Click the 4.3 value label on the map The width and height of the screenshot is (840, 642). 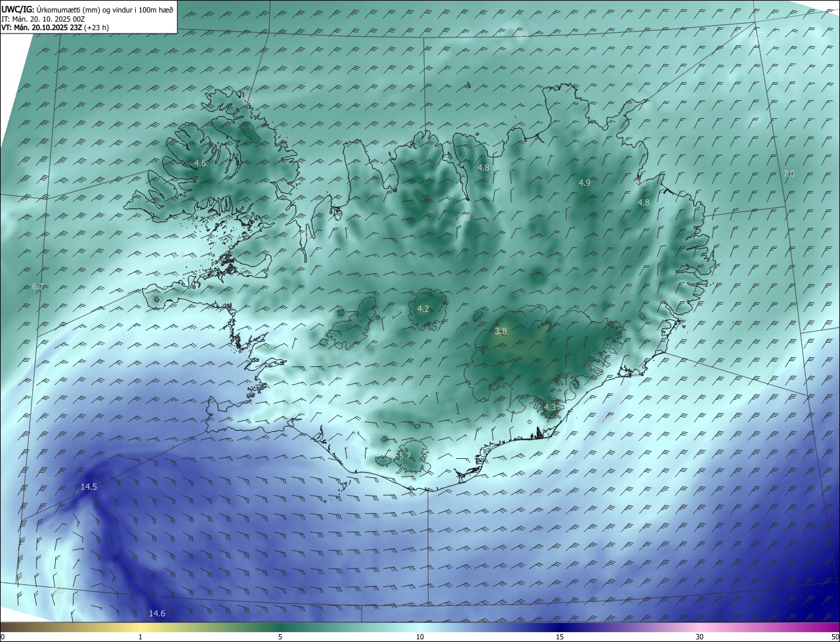(x=549, y=407)
